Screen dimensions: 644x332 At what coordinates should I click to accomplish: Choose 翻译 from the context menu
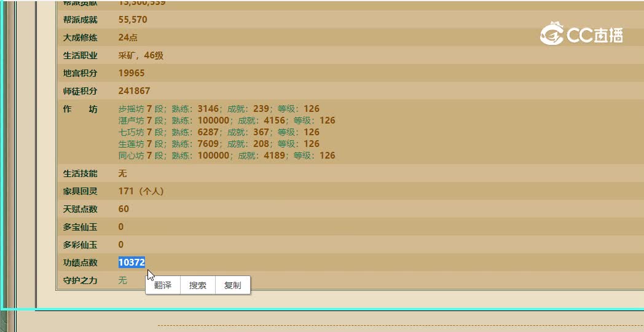coord(163,285)
